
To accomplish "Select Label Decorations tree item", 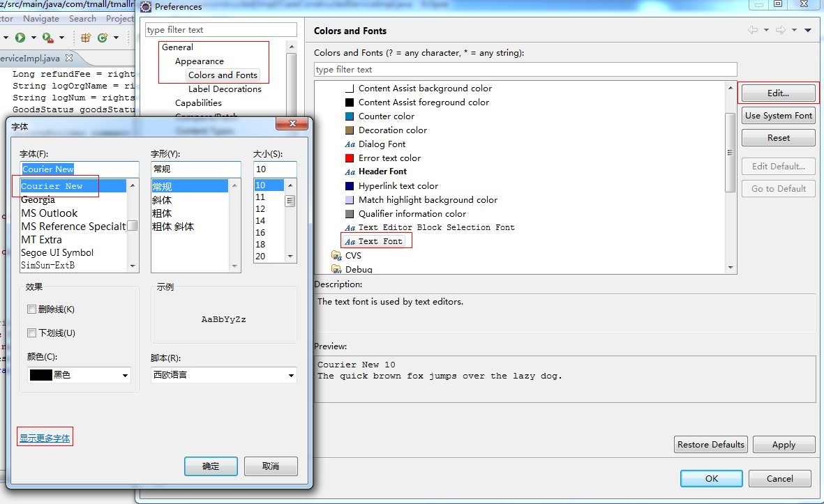I will pos(225,89).
